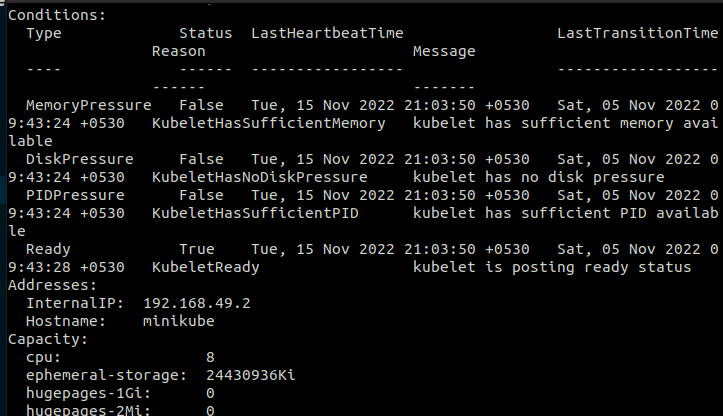The width and height of the screenshot is (723, 416).
Task: Click the Message column header
Action: point(444,51)
